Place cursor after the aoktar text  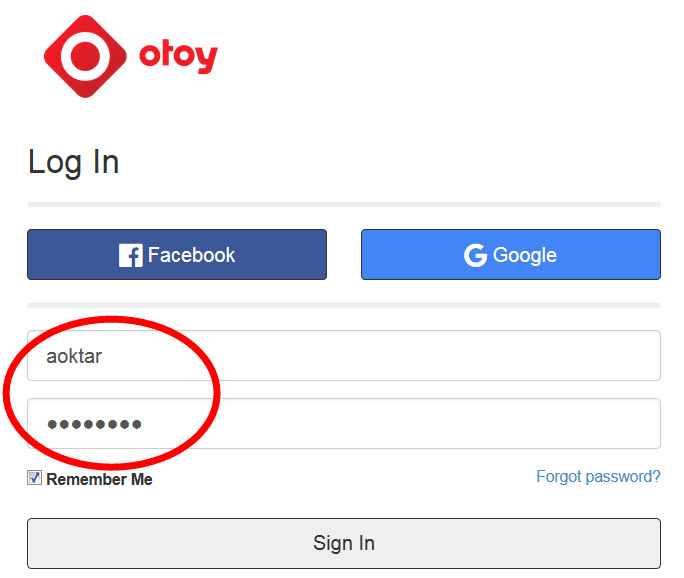[103, 356]
